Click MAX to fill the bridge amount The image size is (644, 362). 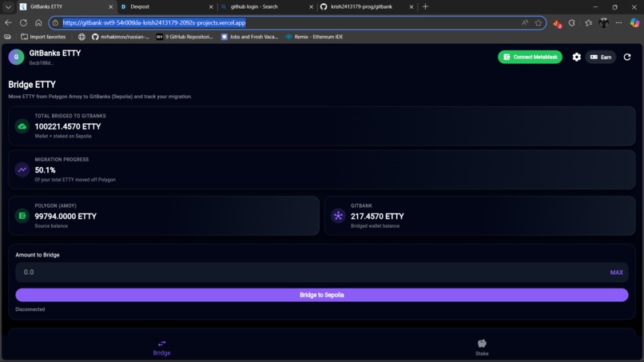(617, 272)
